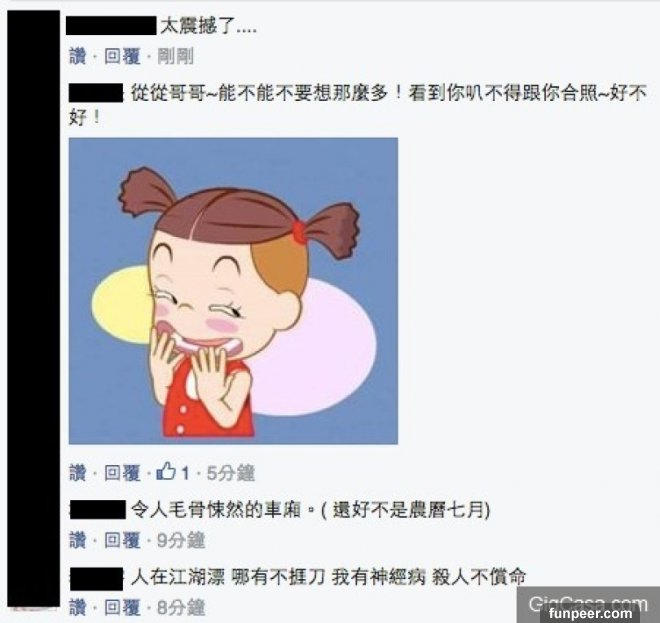Reply to the 令人毛骨悚然的車廂 comment
This screenshot has height=623, width=660.
coord(122,540)
